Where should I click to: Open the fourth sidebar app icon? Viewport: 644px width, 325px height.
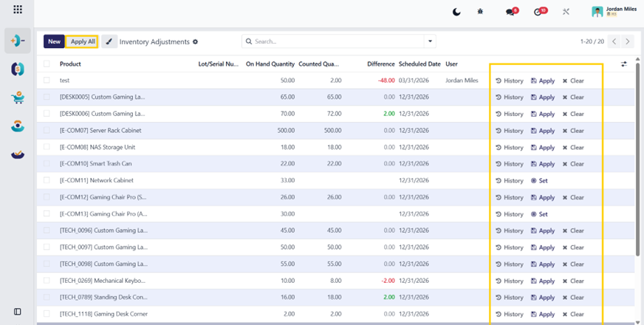[18, 126]
